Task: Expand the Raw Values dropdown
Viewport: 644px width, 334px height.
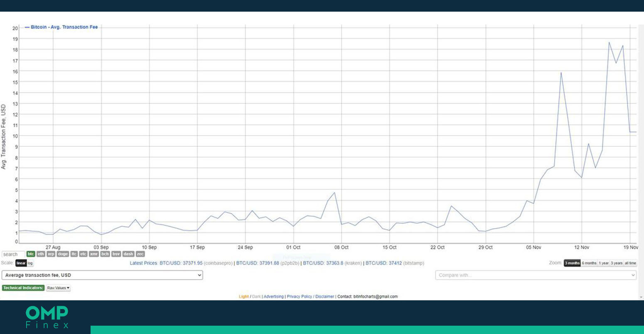Action: [x=58, y=288]
